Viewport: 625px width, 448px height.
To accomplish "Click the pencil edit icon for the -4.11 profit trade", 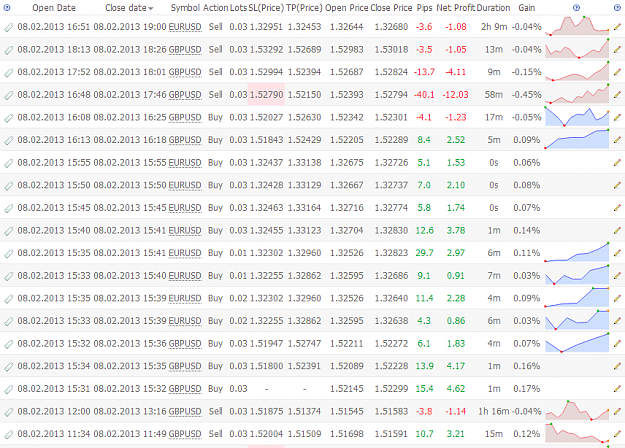I will click(x=617, y=72).
